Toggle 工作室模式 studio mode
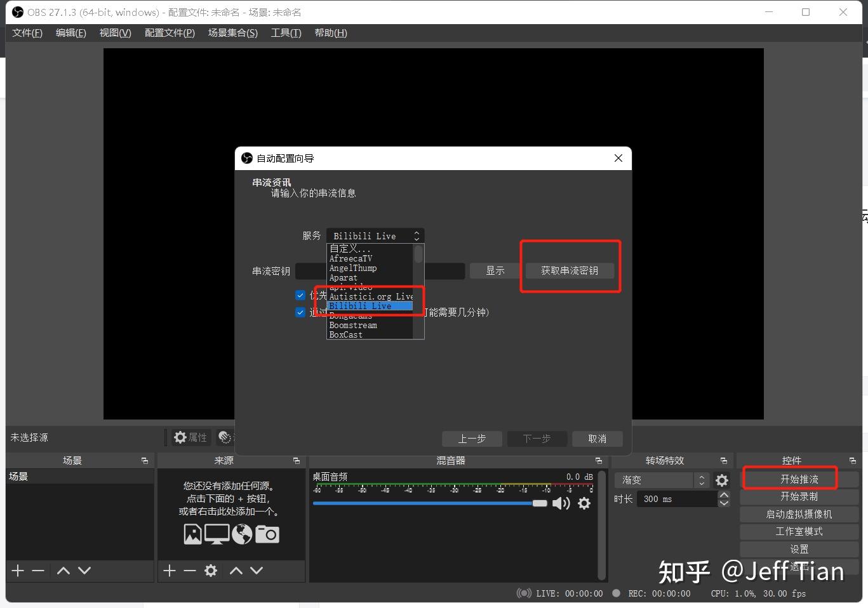This screenshot has height=608, width=868. [x=799, y=531]
